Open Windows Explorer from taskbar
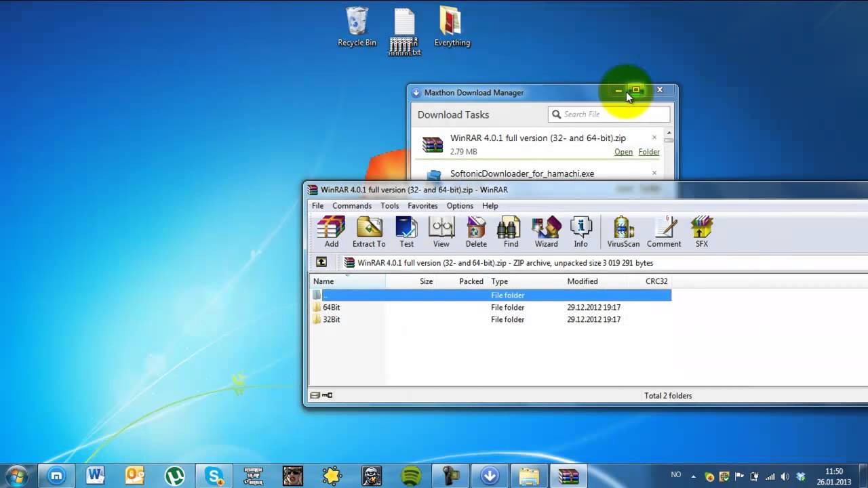This screenshot has height=488, width=868. [529, 476]
